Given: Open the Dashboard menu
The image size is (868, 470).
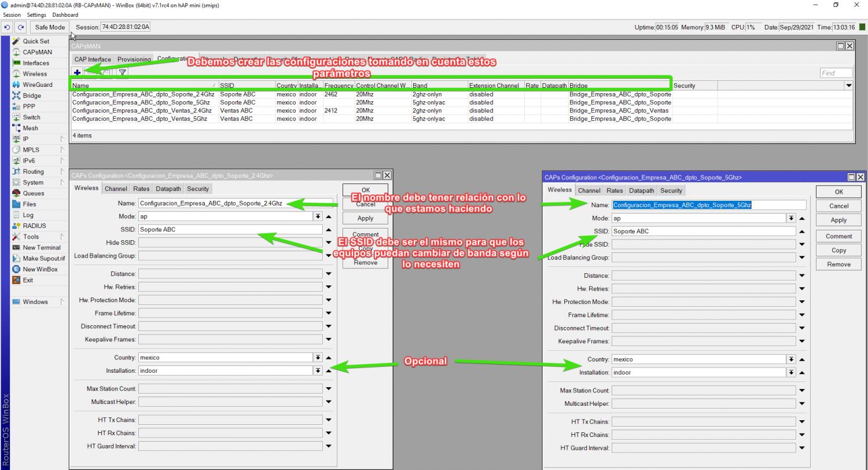Looking at the screenshot, I should pos(65,14).
